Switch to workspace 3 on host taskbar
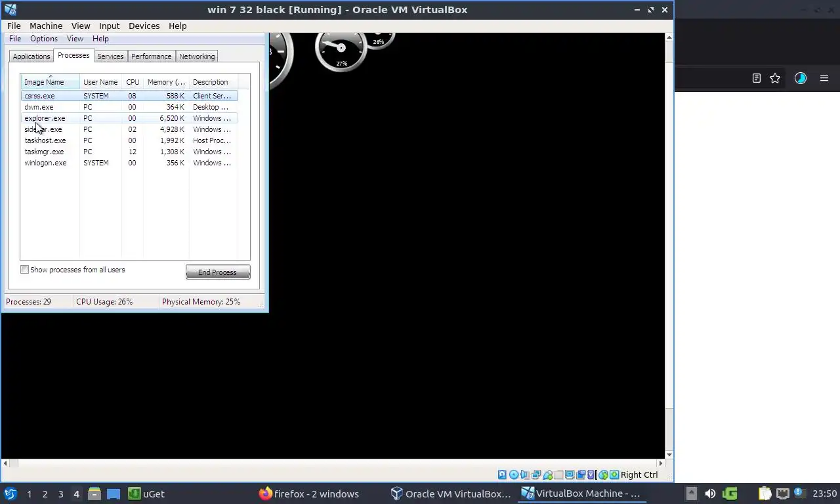The height and width of the screenshot is (504, 840). (x=60, y=493)
